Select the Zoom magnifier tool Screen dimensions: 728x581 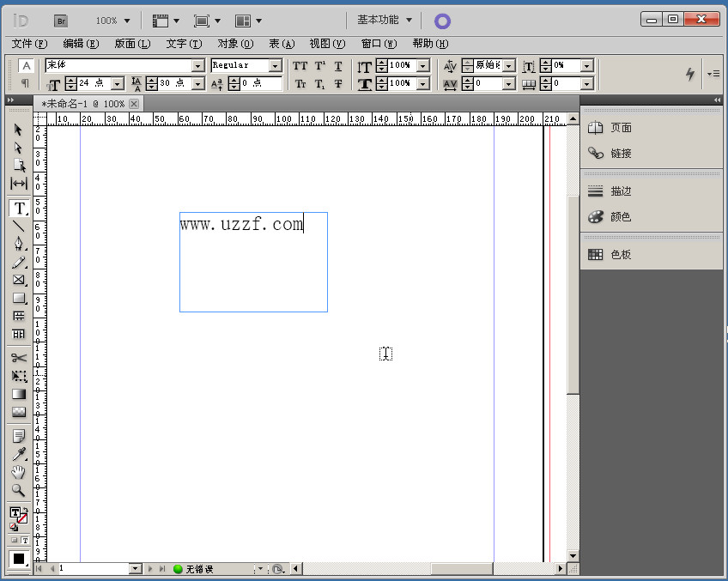click(18, 491)
